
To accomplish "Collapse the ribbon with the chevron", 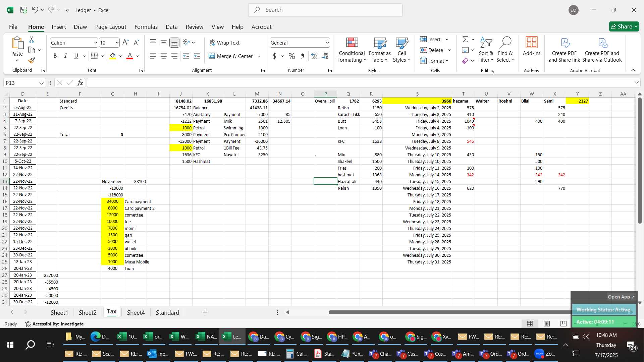I will [633, 70].
